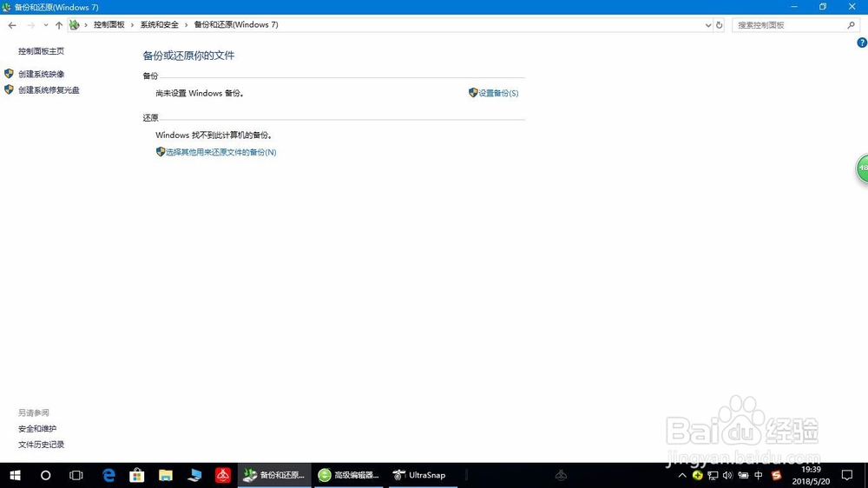The width and height of the screenshot is (868, 488).
Task: Open 创建系统映像 in the sidebar
Action: 41,74
